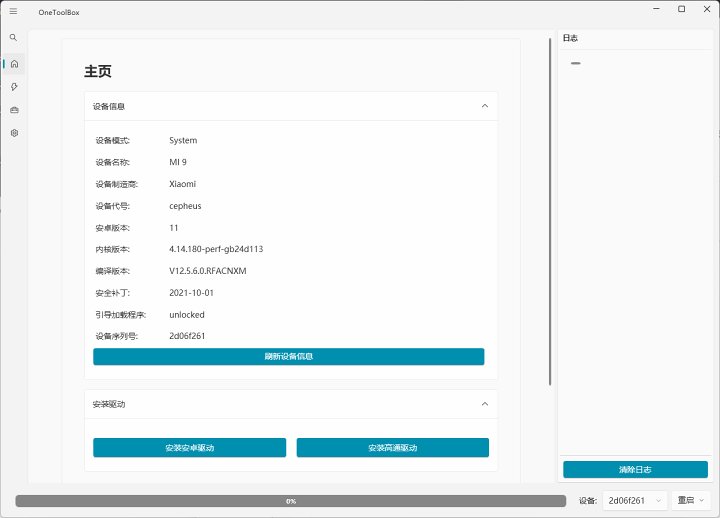The height and width of the screenshot is (518, 720).
Task: Toggle the hamburger navigation menu
Action: click(13, 10)
